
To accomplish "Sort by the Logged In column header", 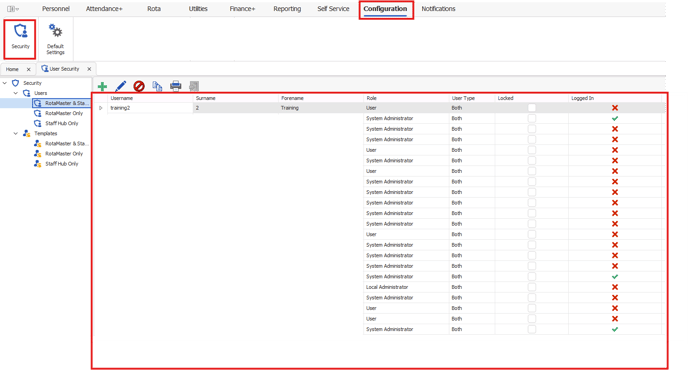I will 615,98.
